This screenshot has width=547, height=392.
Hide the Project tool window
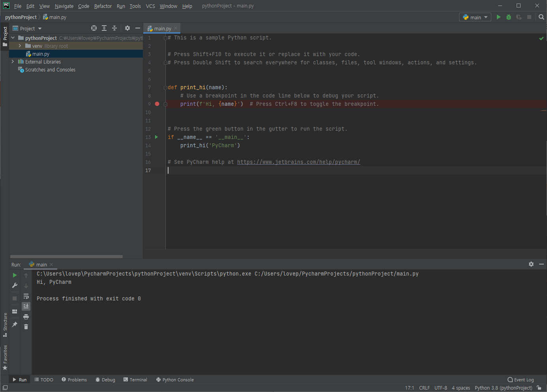137,28
